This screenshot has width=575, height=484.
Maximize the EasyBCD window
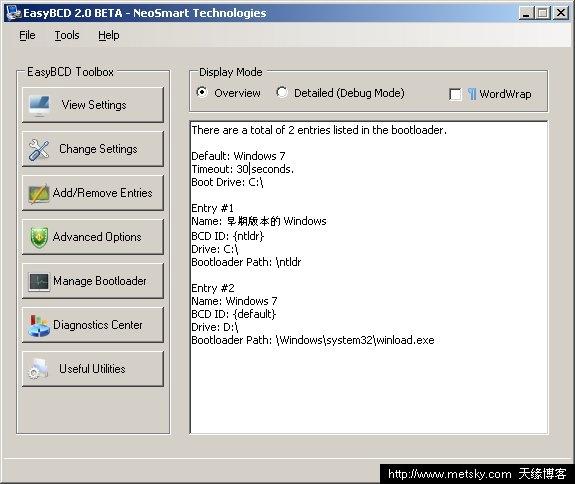543,13
